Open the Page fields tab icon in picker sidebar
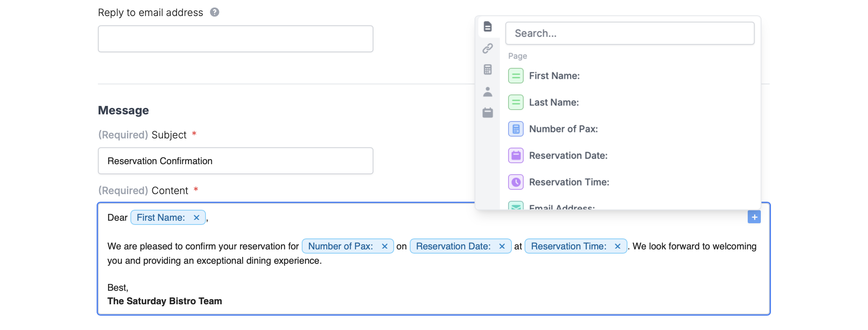The width and height of the screenshot is (868, 330). tap(487, 27)
